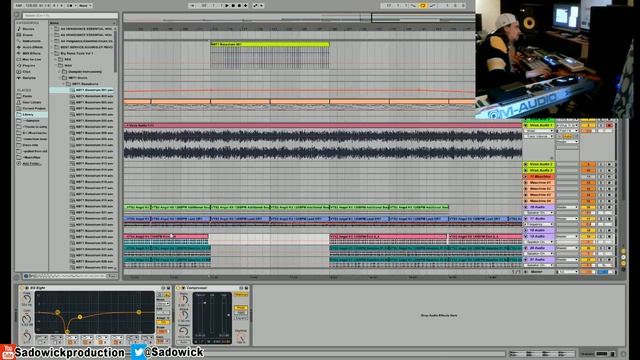Collapse the Maschine group track
The height and width of the screenshot is (360, 640).
[526, 176]
